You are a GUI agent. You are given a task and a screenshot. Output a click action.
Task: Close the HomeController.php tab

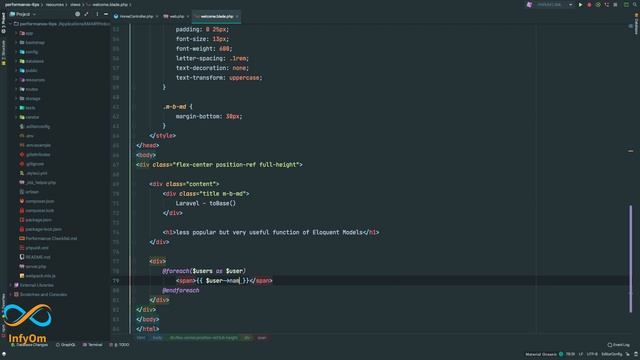[x=157, y=16]
